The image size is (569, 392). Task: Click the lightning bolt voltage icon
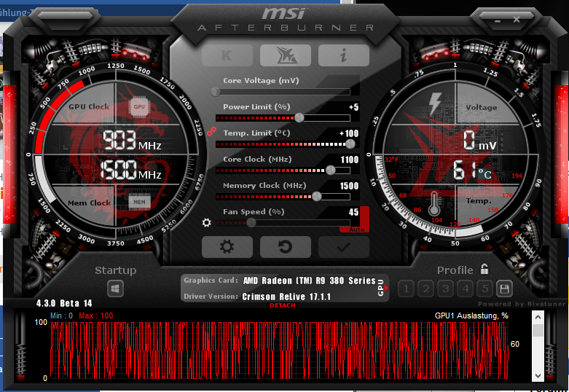pos(435,103)
